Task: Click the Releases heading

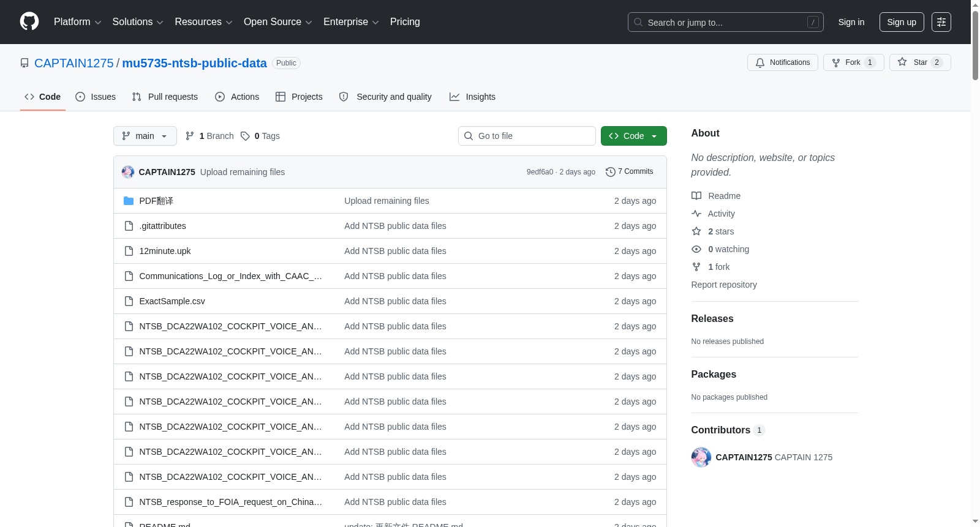Action: click(712, 319)
